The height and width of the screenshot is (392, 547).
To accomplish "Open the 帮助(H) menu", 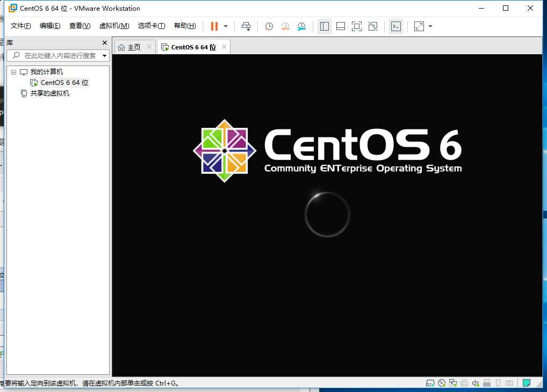I will tap(185, 26).
